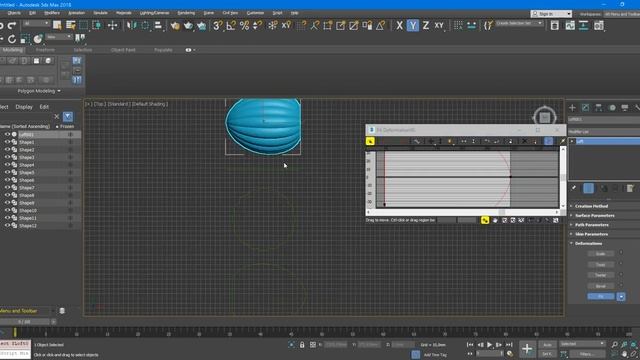Switch to the Object Paint ribbon tab
640x360 pixels.
tap(123, 50)
